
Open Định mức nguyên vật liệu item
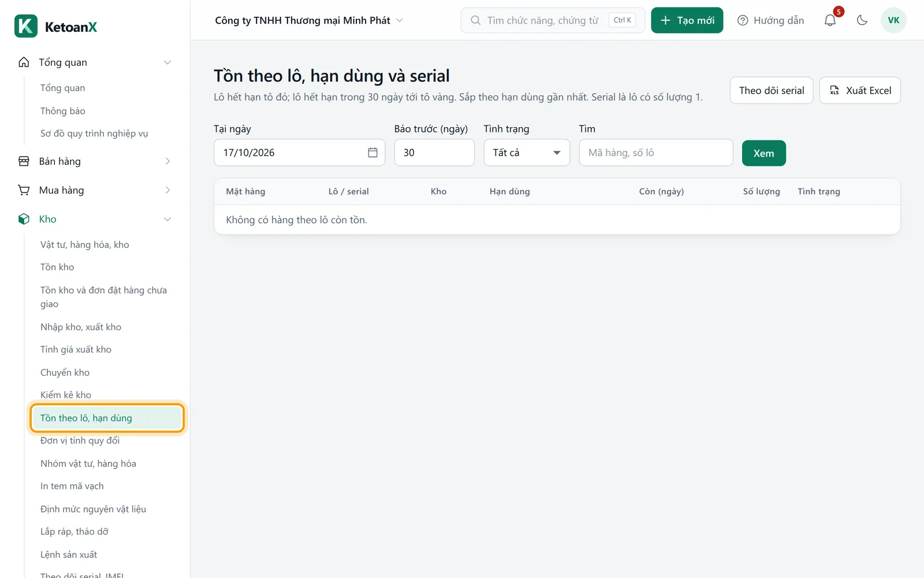[93, 509]
